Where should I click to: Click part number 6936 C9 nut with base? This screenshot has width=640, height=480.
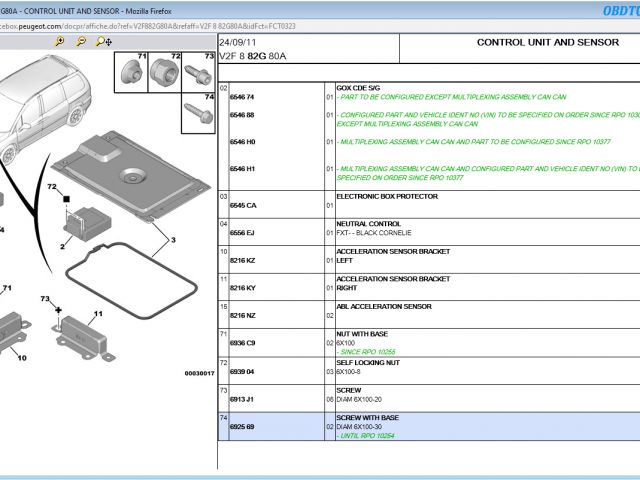243,343
